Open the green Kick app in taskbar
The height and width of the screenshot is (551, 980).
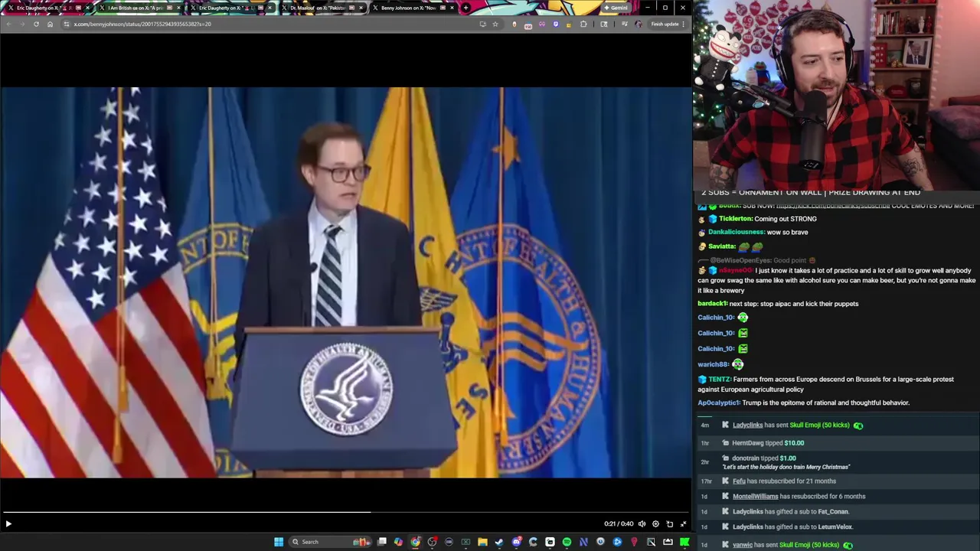tap(684, 542)
